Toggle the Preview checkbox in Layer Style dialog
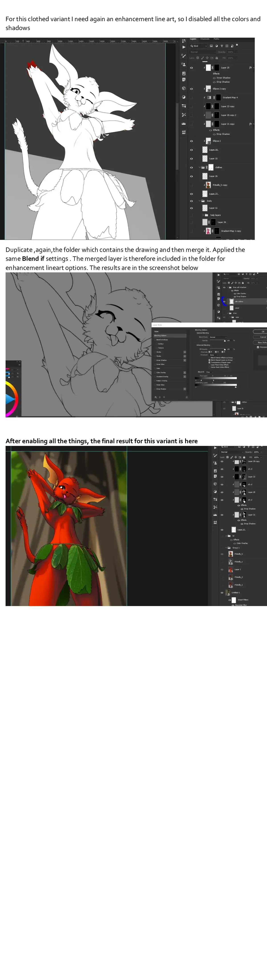This screenshot has height=980, width=267. point(258,347)
